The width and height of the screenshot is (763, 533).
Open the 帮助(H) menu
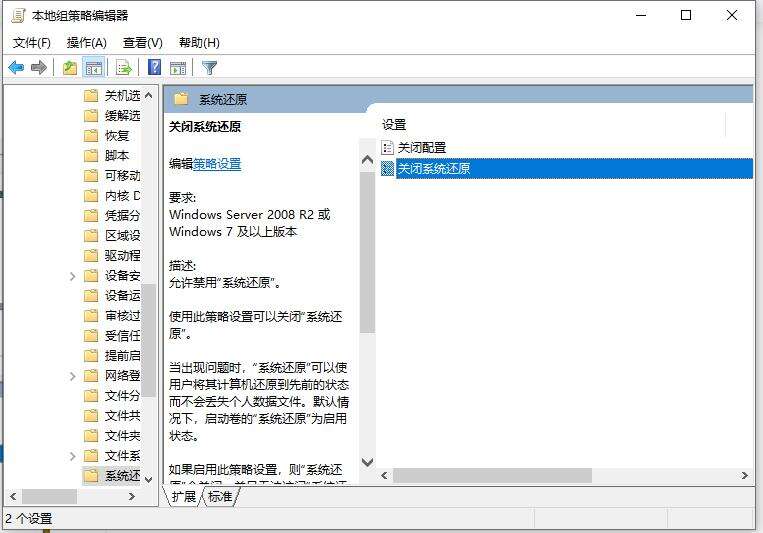coord(199,43)
